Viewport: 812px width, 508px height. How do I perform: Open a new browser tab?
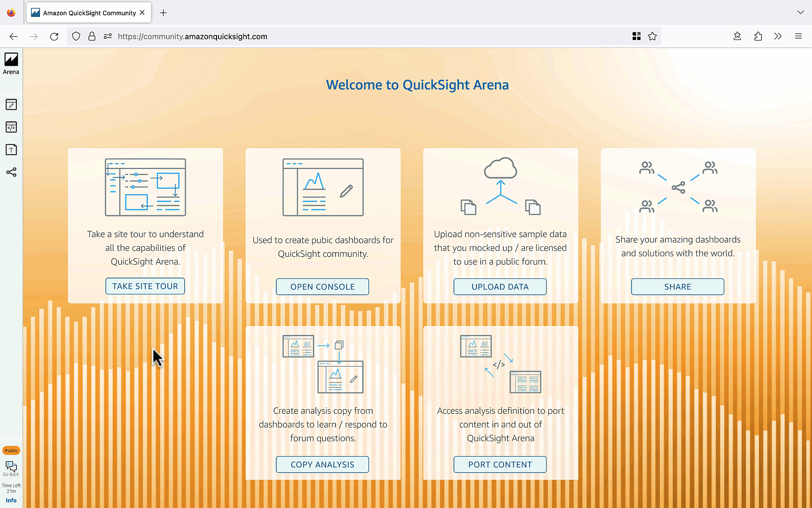[x=164, y=13]
